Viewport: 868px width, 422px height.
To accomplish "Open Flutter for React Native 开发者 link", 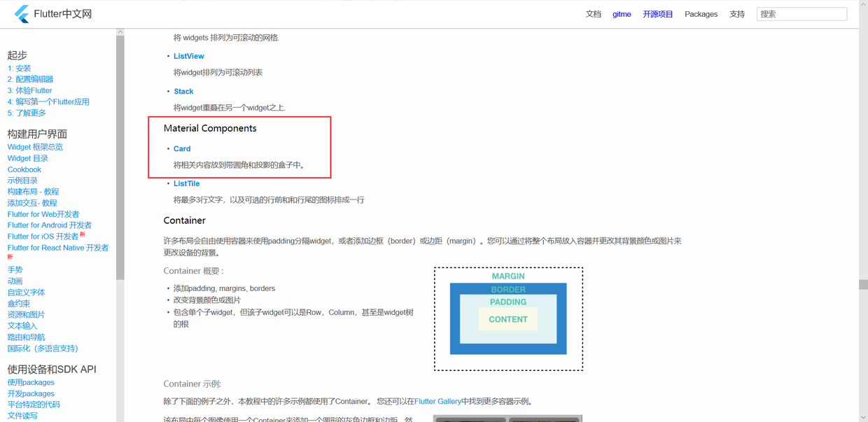I will (x=58, y=248).
